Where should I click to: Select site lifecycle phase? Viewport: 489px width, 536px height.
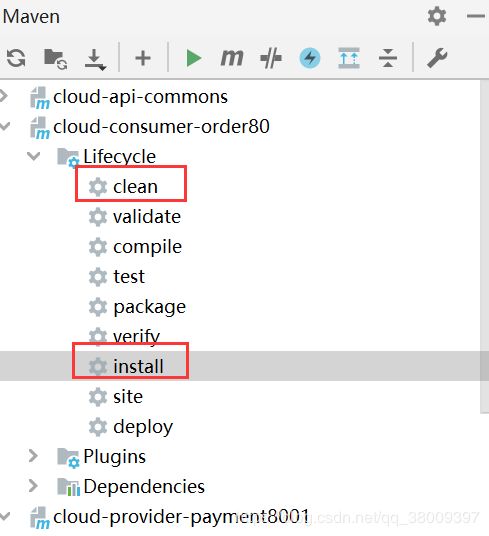click(128, 397)
